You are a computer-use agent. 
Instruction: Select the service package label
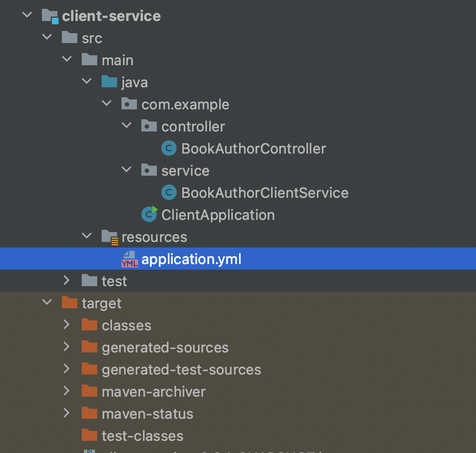coord(185,171)
